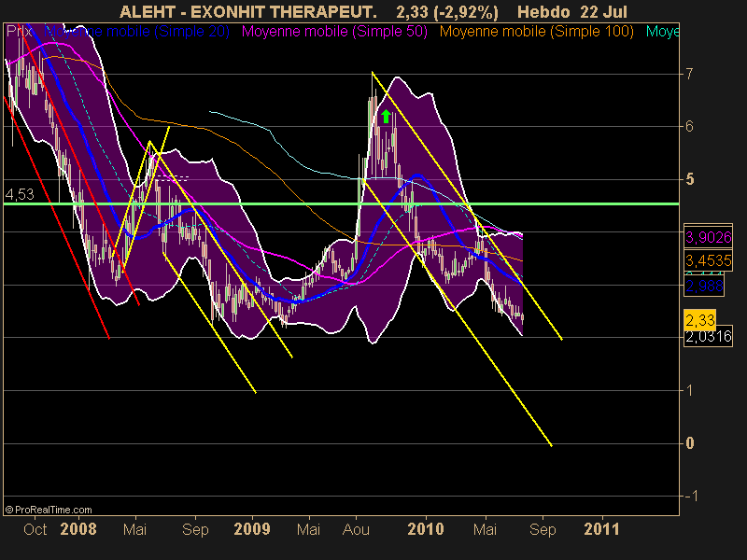Click the blue 2,988 price tag
Screen dimensions: 747x560
(704, 286)
